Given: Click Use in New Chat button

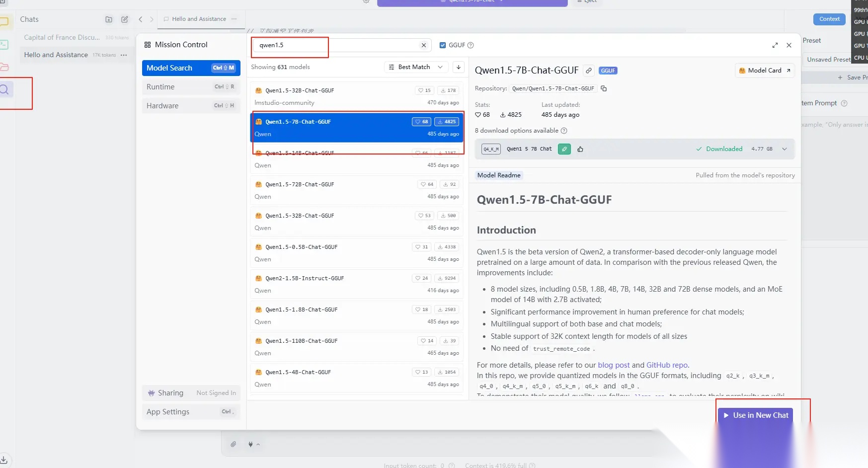Looking at the screenshot, I should point(756,415).
